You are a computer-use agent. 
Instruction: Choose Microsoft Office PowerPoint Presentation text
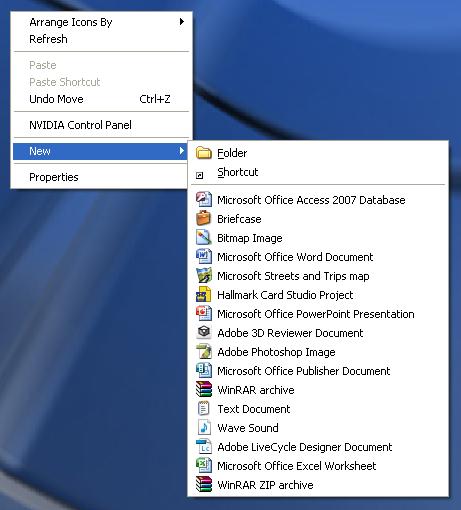point(316,314)
